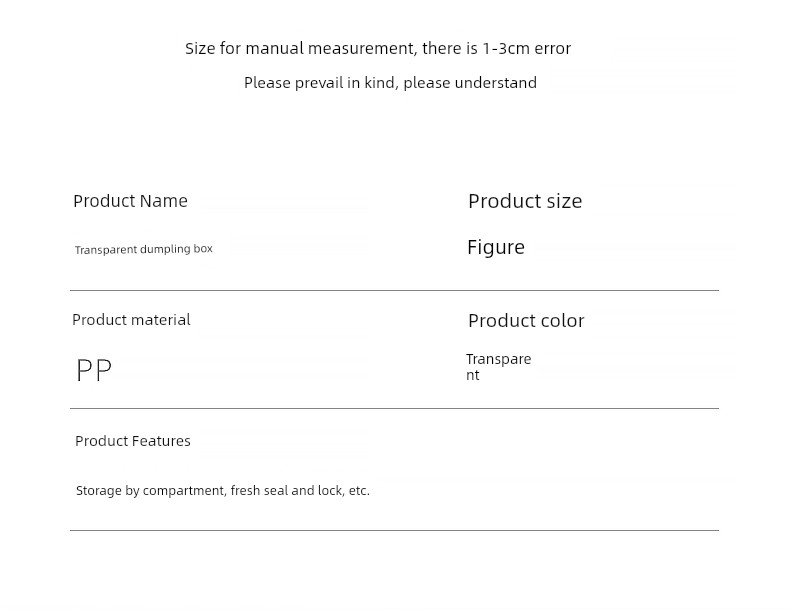Click the divider line below the Product Name row
The width and height of the screenshot is (790, 610).
click(394, 291)
